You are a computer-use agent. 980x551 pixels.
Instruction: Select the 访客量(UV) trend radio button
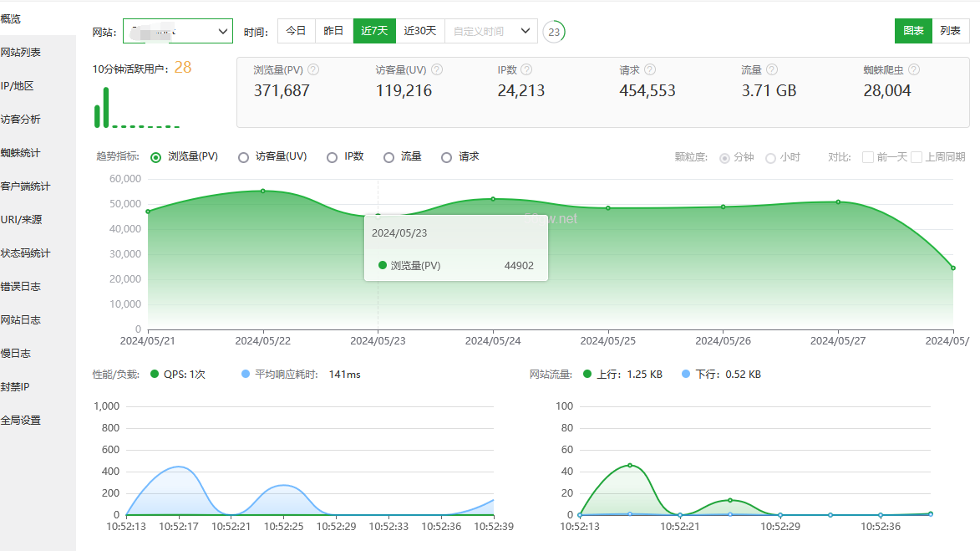(244, 157)
